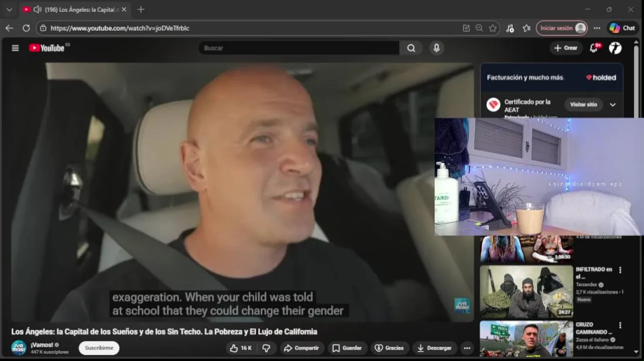Click the Crear button
The height and width of the screenshot is (361, 644).
tap(566, 48)
